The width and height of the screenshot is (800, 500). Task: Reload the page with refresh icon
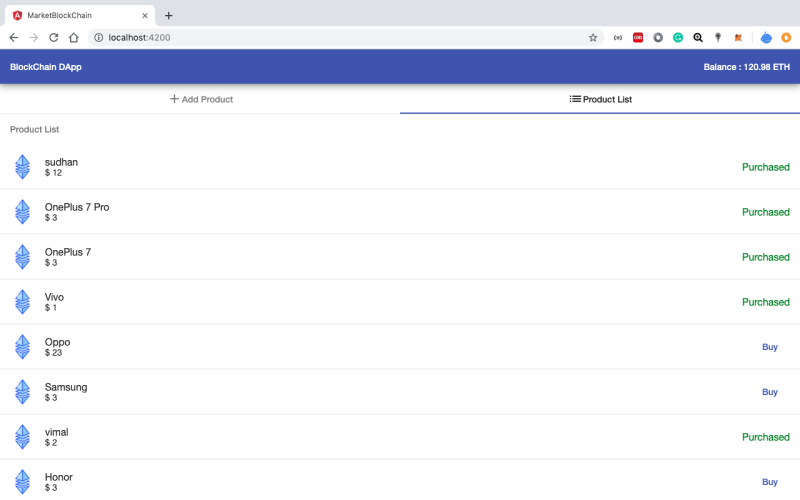(54, 38)
